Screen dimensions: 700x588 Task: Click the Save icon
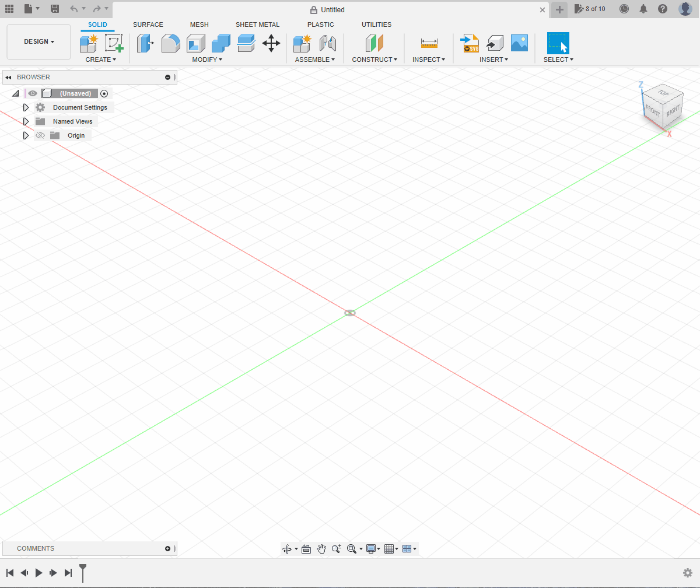tap(55, 9)
